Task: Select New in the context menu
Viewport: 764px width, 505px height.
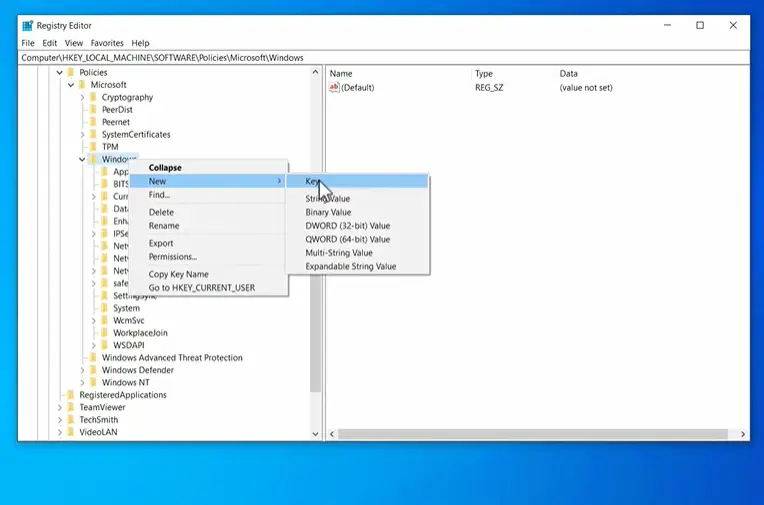Action: tap(209, 181)
